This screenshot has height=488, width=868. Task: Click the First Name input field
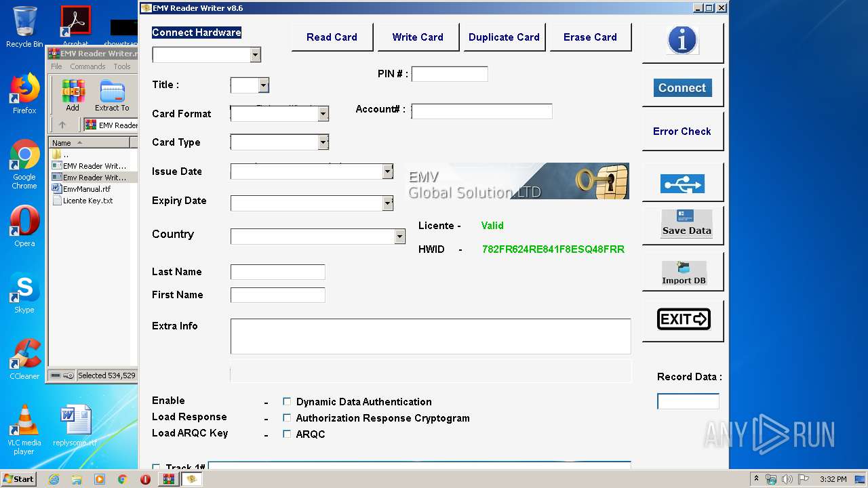click(x=278, y=295)
